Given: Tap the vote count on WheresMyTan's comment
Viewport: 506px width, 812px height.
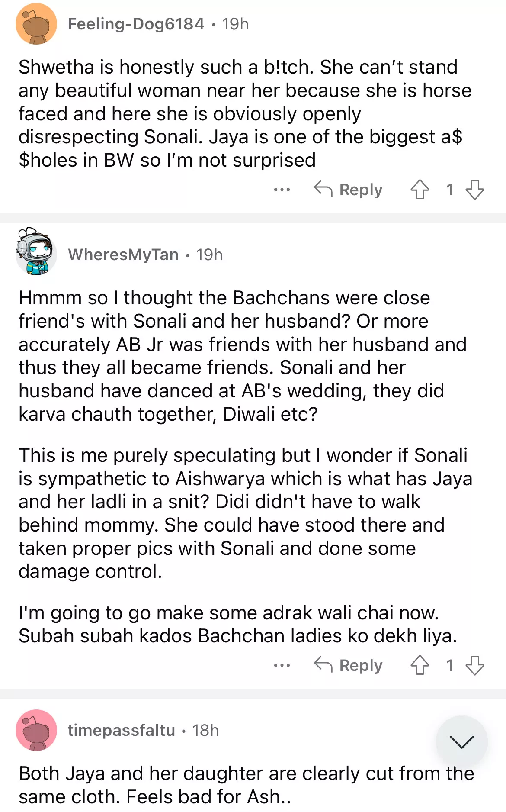Looking at the screenshot, I should point(450,665).
